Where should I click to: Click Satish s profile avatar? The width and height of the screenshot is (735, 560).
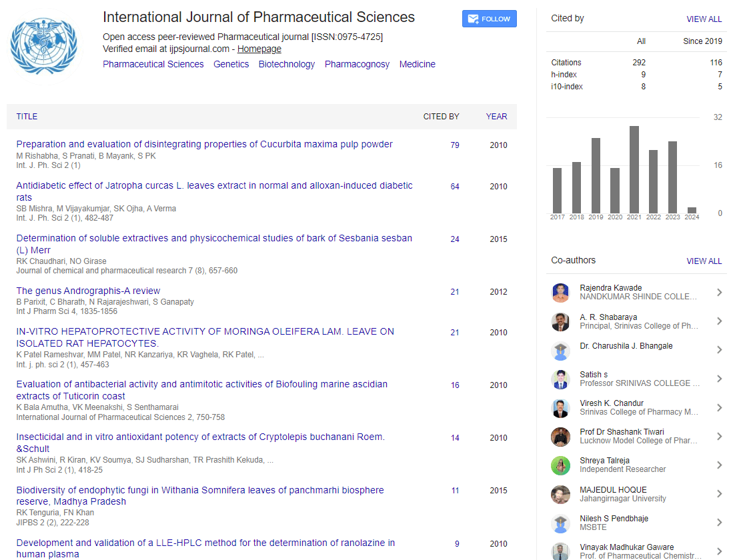coord(560,379)
